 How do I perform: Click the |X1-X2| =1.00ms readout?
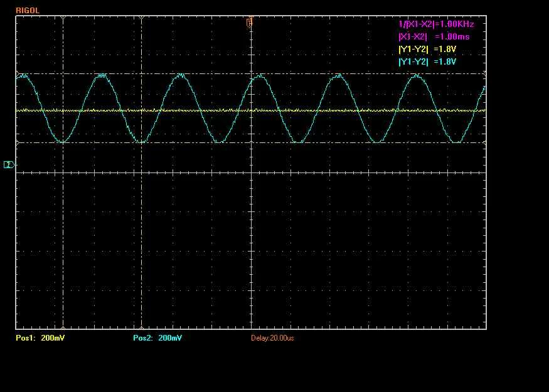point(434,37)
